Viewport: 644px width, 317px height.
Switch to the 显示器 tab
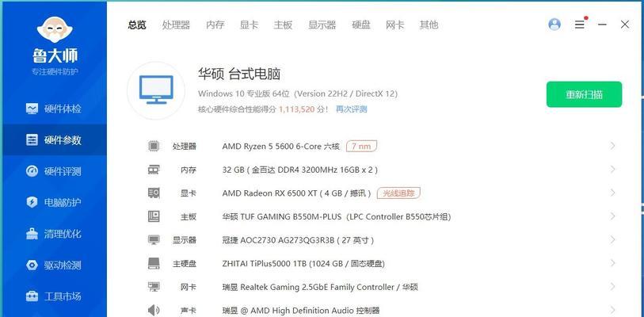322,25
